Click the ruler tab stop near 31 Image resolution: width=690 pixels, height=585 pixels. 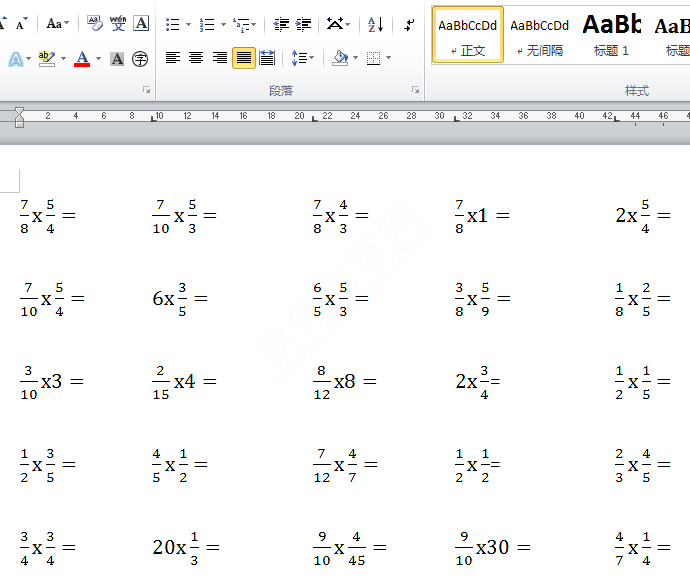pyautogui.click(x=456, y=119)
